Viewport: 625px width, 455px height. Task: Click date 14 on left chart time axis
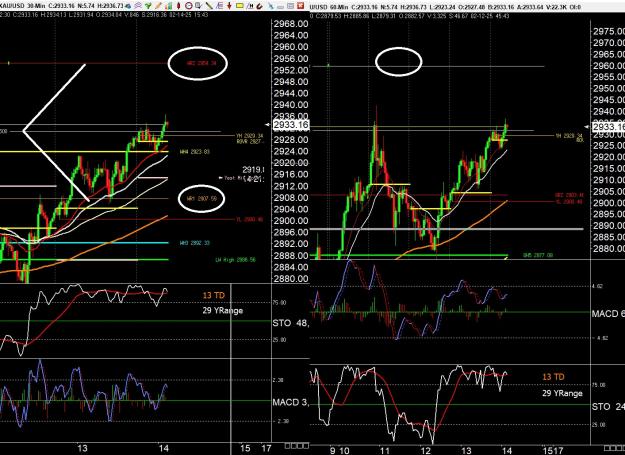pyautogui.click(x=163, y=448)
